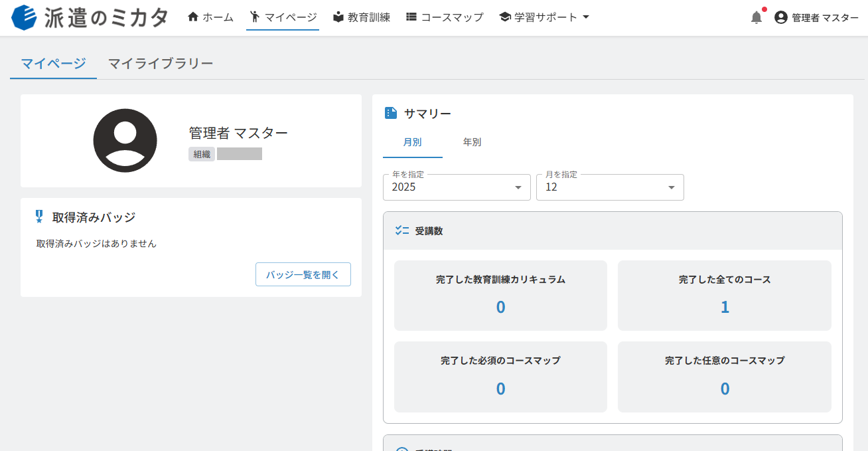Viewport: 868px width, 451px height.
Task: Select the 月別 summary tab
Action: coord(413,142)
